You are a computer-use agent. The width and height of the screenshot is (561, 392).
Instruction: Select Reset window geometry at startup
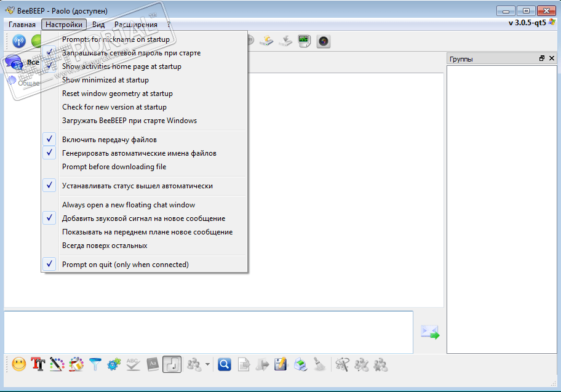point(144,94)
